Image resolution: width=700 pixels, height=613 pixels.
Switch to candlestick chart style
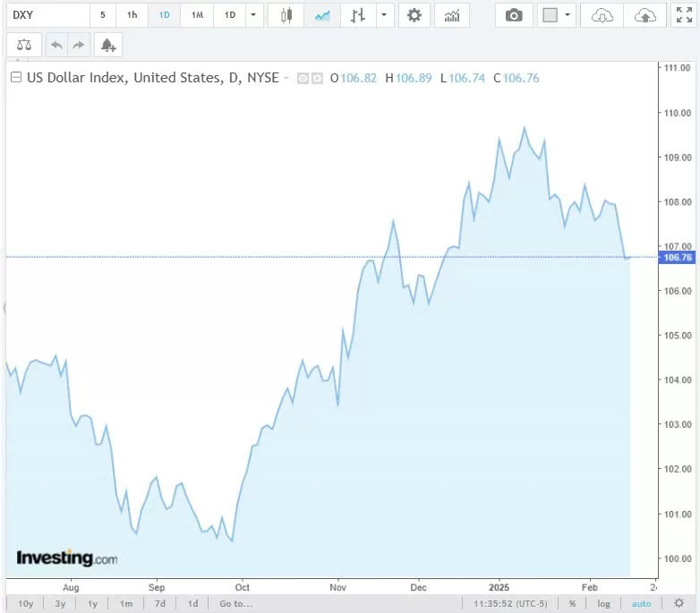click(x=286, y=15)
